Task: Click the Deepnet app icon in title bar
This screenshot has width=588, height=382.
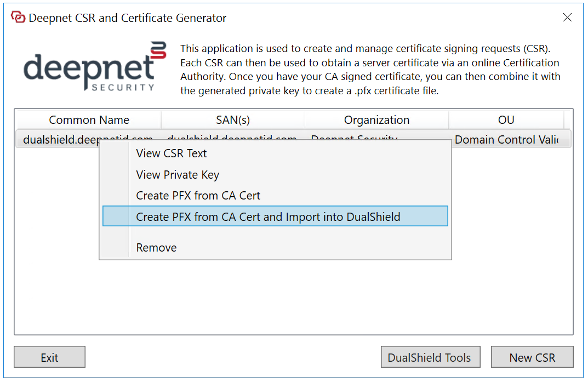Action: coord(18,18)
